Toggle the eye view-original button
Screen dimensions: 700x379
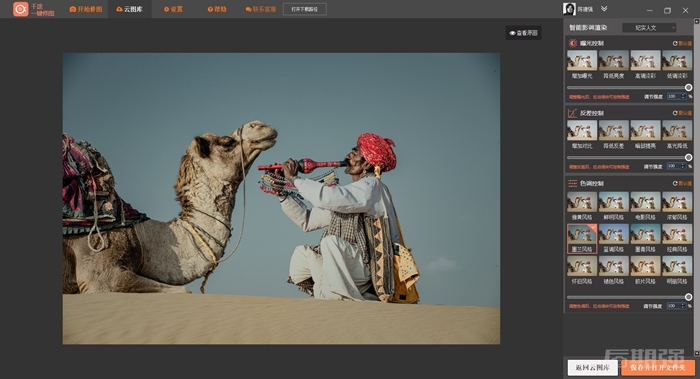click(523, 33)
